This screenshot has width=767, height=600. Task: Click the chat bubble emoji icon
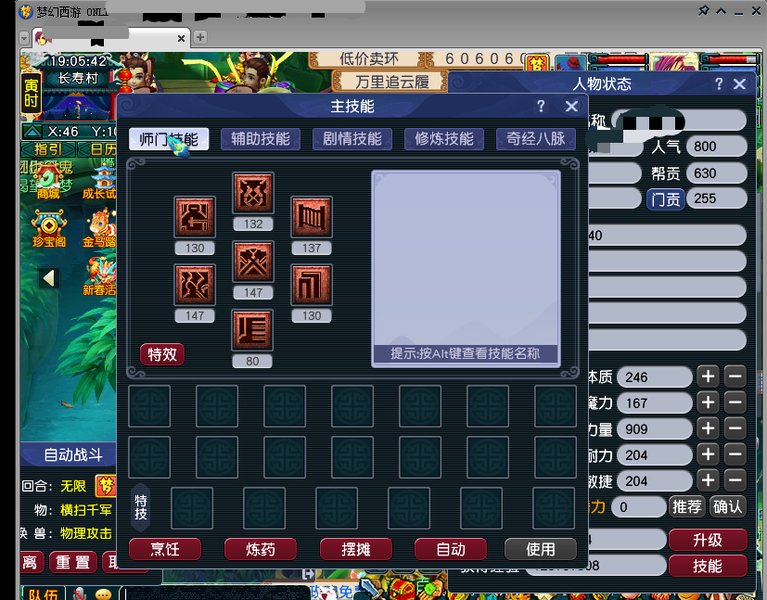pyautogui.click(x=103, y=594)
